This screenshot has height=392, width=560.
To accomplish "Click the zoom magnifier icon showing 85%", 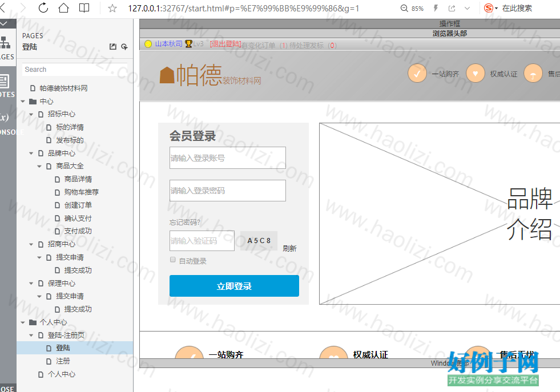I will point(404,8).
